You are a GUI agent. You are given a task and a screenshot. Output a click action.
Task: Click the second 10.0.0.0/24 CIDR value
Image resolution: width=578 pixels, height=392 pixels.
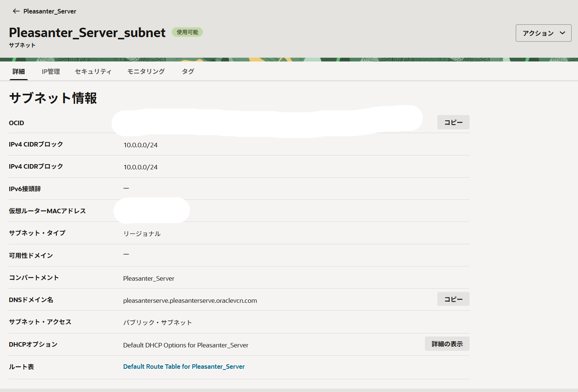tap(141, 167)
